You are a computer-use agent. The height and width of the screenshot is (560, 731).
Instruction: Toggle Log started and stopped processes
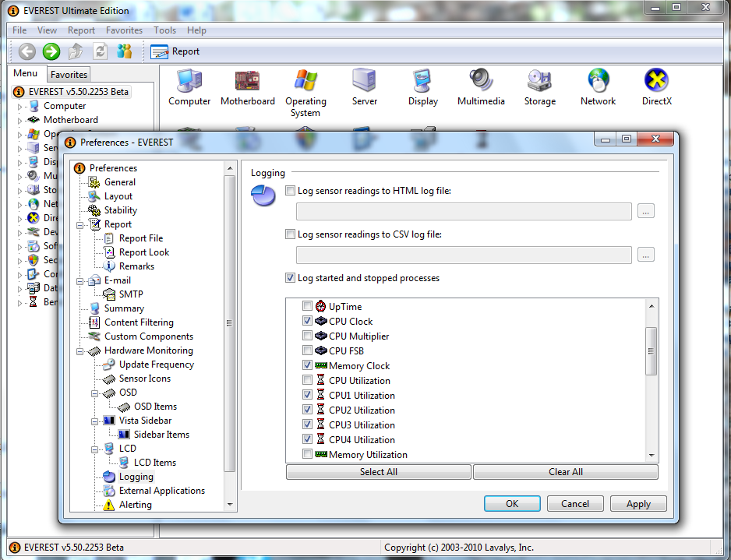pos(291,278)
